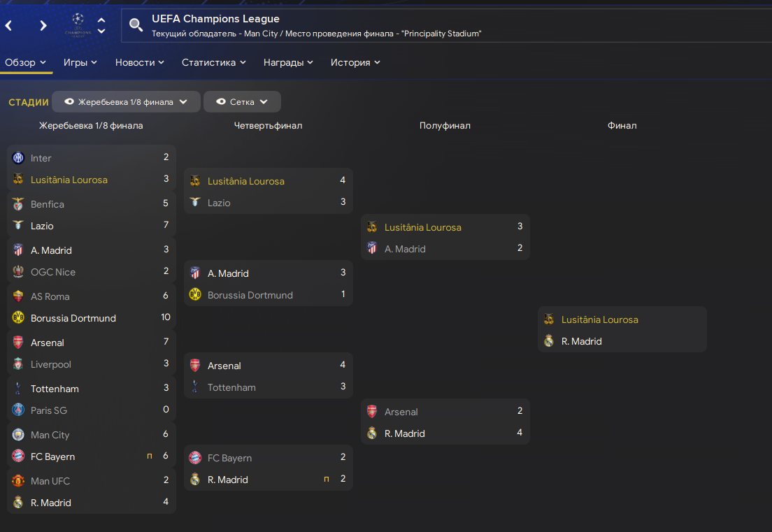The image size is (772, 532).
Task: Toggle eye icon on Жеребьевка 1/8 финала
Action: pos(69,101)
